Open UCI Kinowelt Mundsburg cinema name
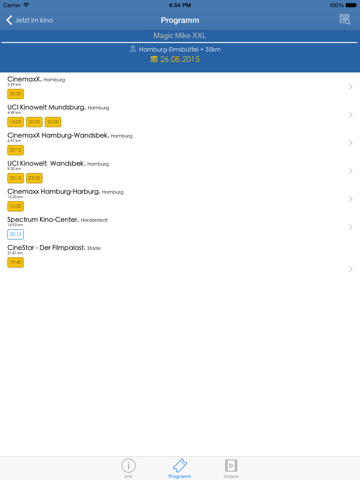This screenshot has height=480, width=360. coord(46,107)
